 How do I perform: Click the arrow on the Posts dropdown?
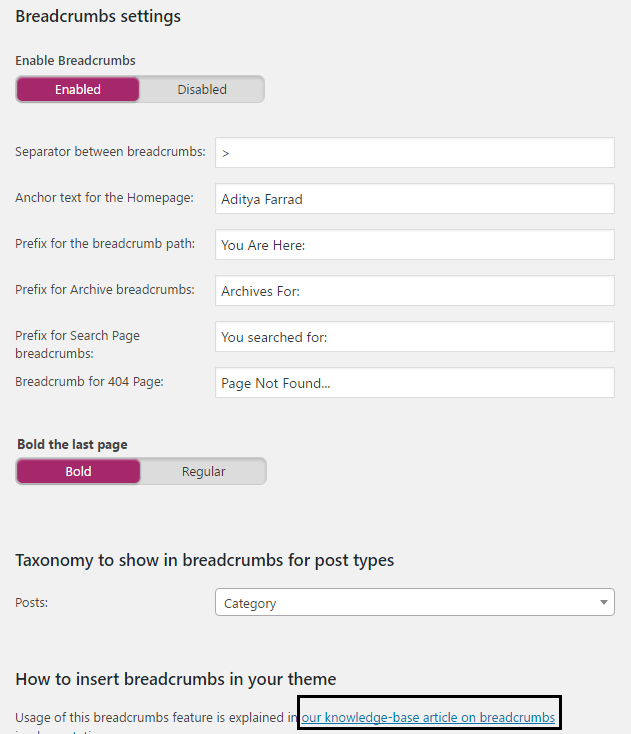coord(604,603)
